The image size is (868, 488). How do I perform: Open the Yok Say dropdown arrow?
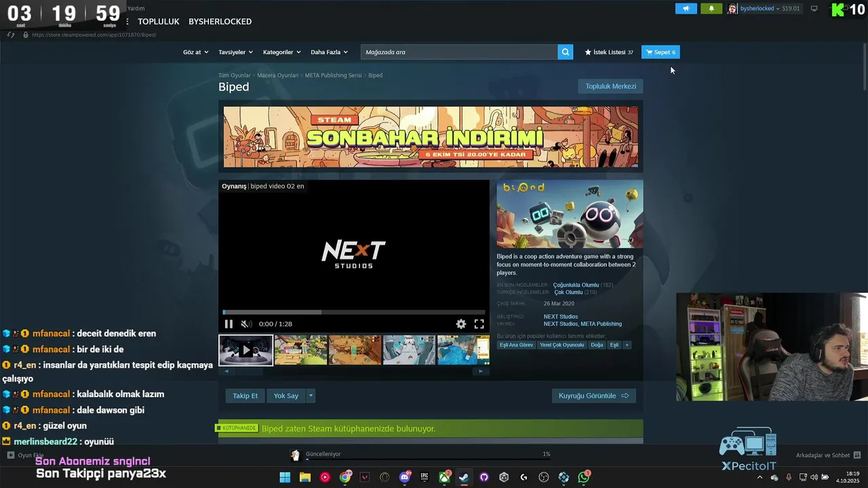[311, 396]
